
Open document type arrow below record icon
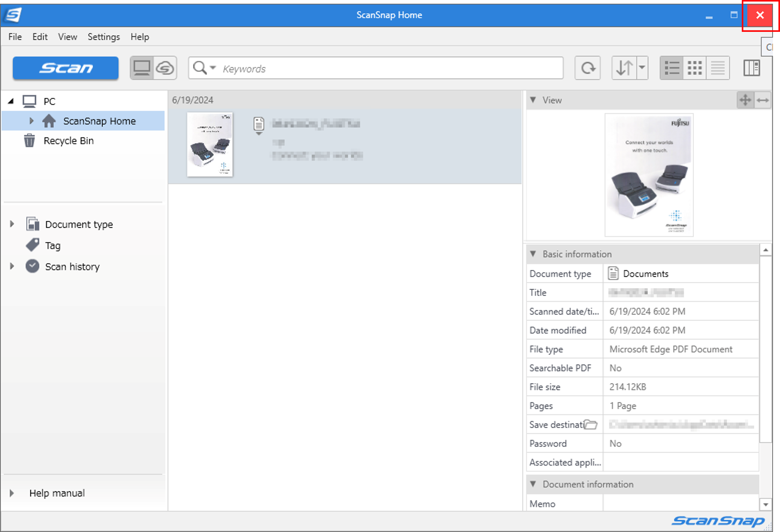(x=259, y=133)
